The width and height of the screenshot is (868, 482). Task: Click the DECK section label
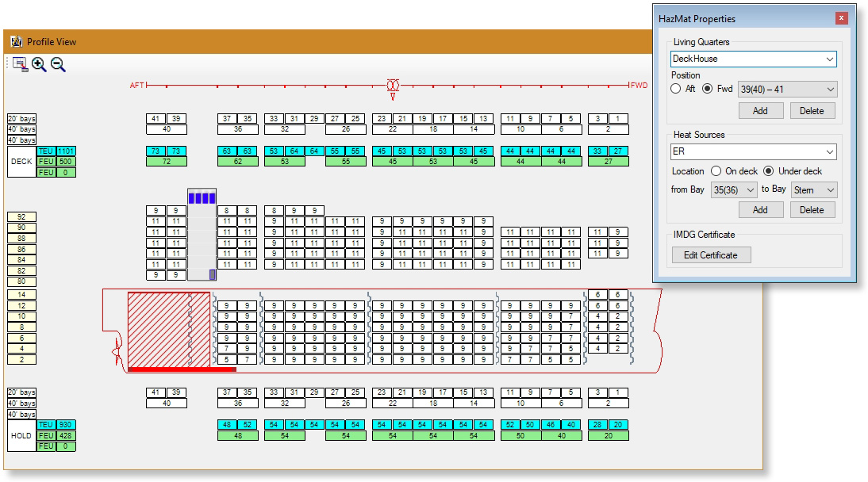point(21,162)
